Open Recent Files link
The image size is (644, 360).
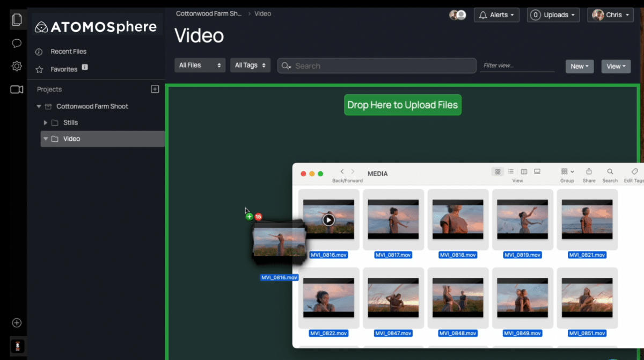click(68, 52)
